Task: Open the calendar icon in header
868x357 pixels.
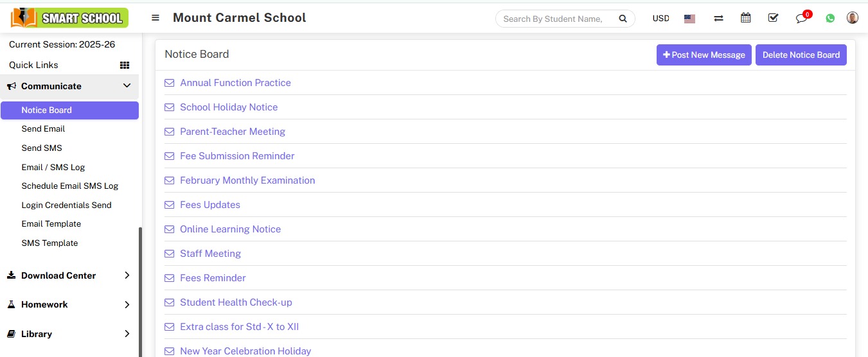Action: click(x=745, y=18)
